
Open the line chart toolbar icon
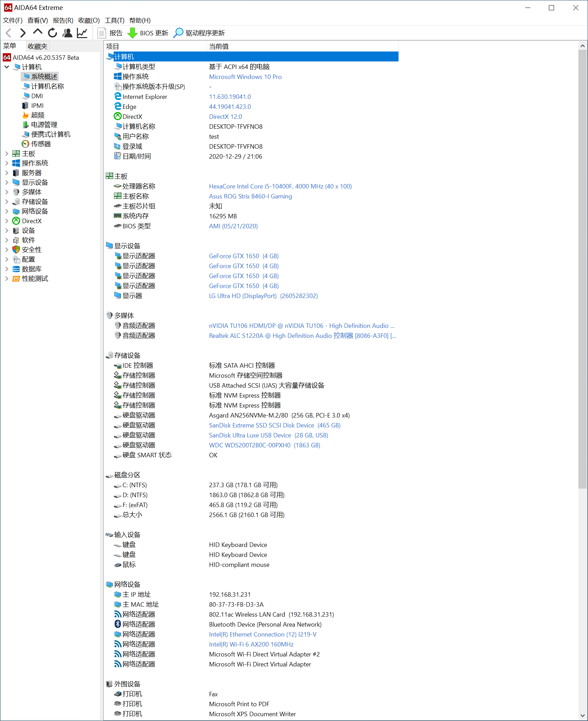pyautogui.click(x=82, y=33)
